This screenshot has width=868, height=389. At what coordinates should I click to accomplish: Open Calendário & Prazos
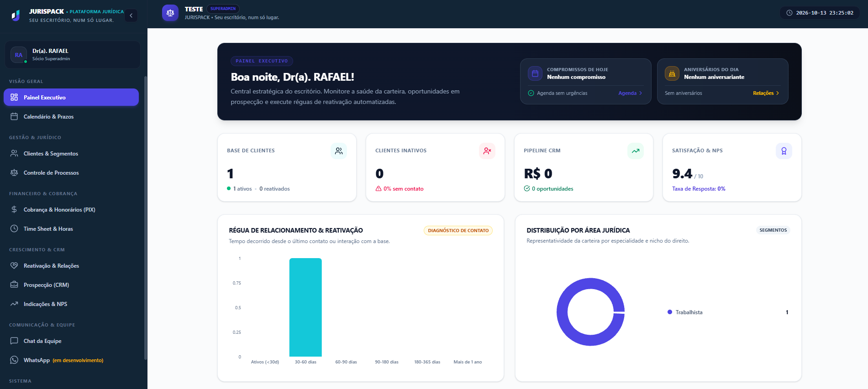coord(71,116)
